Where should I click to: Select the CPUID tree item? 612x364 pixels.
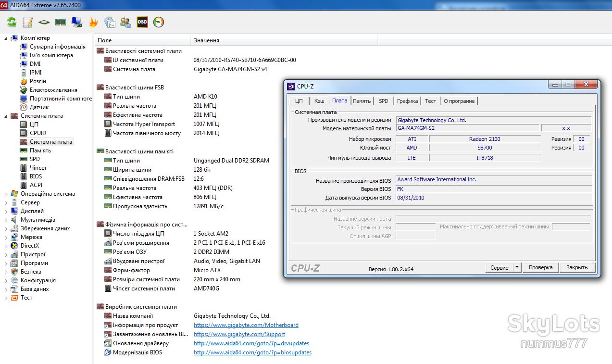click(x=38, y=133)
